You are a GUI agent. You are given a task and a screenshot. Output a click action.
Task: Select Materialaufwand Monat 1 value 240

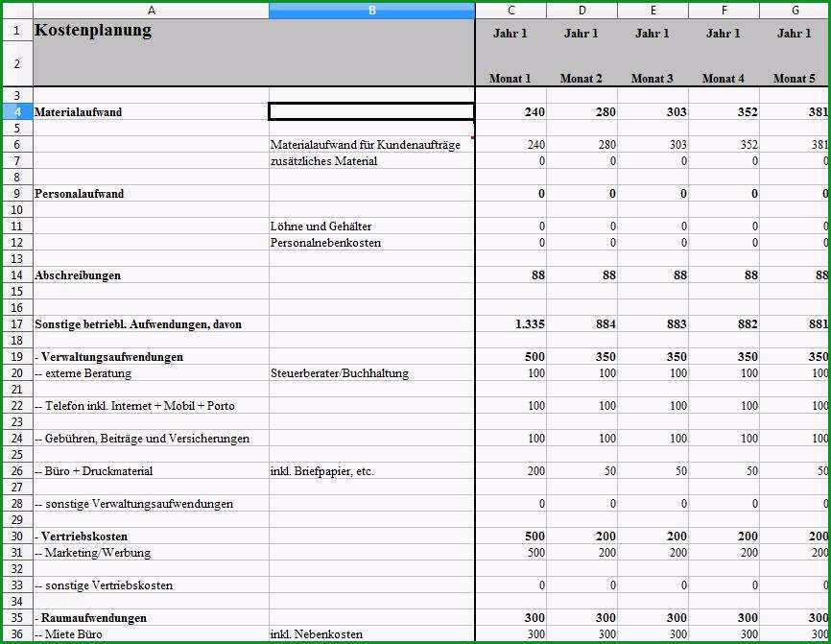511,112
